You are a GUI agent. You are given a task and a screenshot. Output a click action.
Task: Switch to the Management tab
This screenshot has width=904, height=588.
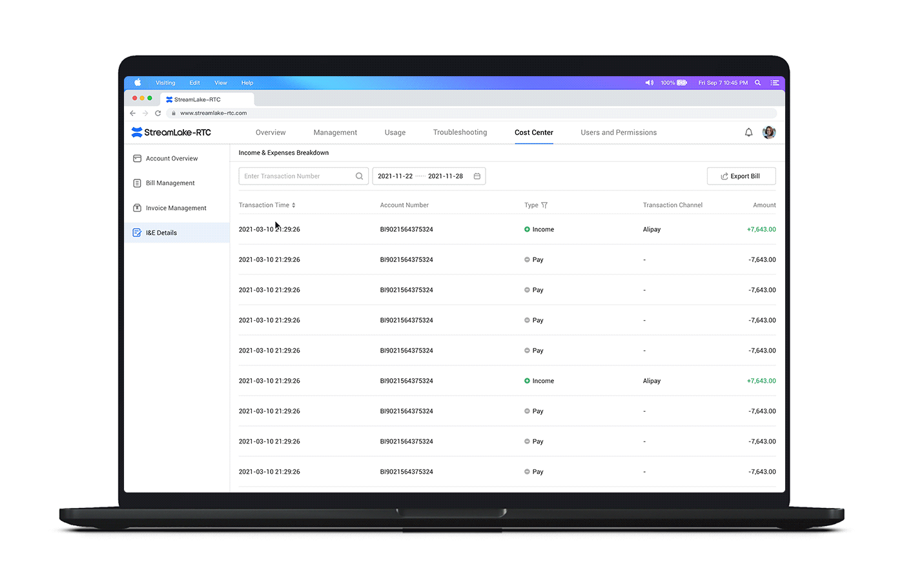tap(335, 132)
